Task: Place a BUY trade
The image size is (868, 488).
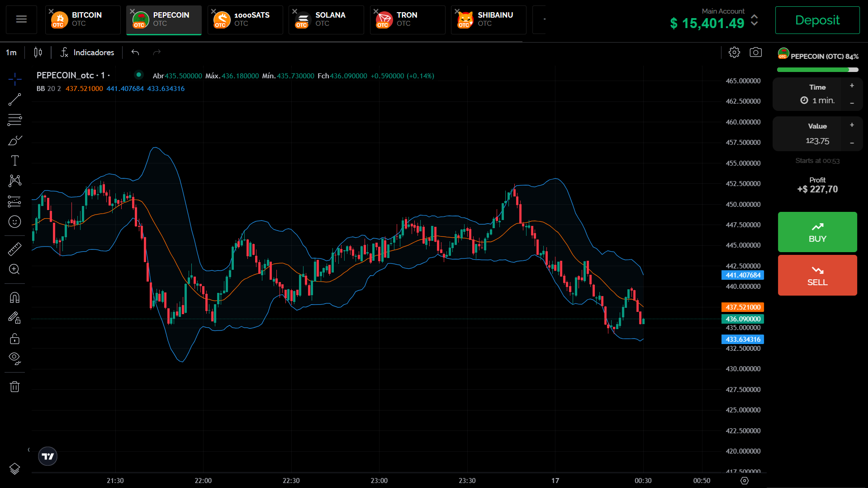Action: click(x=817, y=232)
